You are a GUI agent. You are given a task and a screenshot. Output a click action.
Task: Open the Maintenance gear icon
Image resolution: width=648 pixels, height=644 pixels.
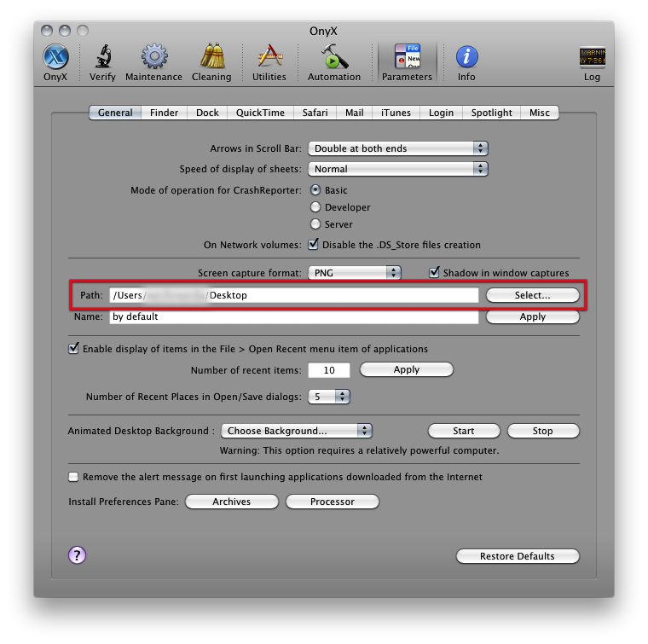coord(154,56)
